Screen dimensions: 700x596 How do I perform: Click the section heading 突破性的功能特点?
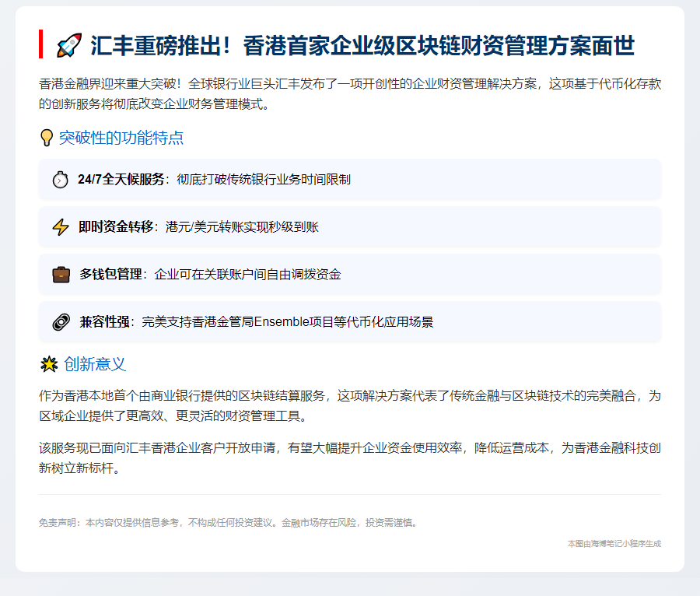point(121,138)
